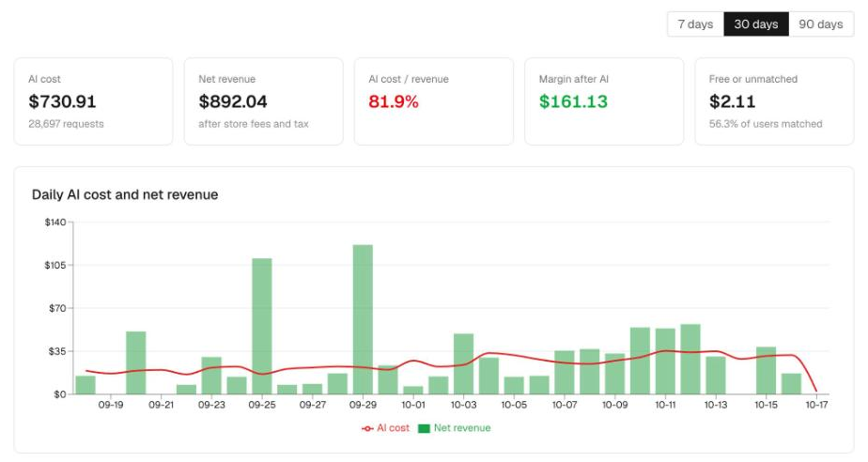Click 'after store fees and tax' text
The image size is (868, 462).
click(254, 124)
